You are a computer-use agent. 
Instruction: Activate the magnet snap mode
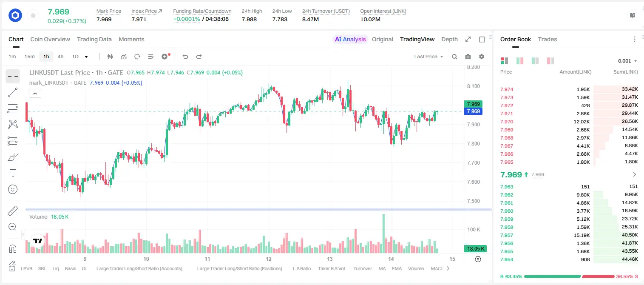[x=13, y=249]
